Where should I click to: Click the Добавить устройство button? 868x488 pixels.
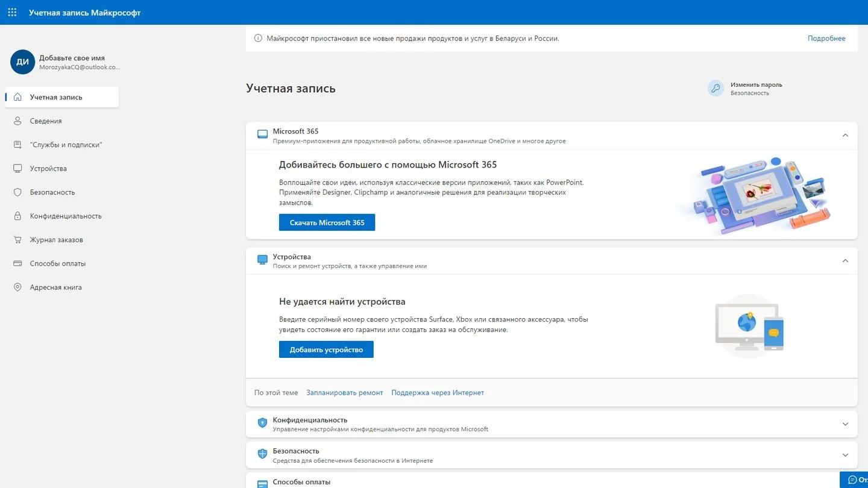[x=326, y=349]
